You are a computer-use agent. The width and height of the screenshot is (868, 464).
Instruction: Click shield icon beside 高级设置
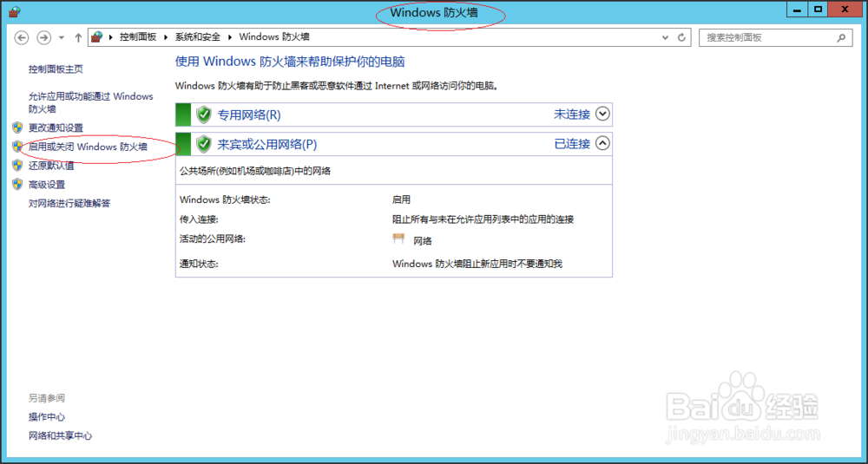click(17, 185)
